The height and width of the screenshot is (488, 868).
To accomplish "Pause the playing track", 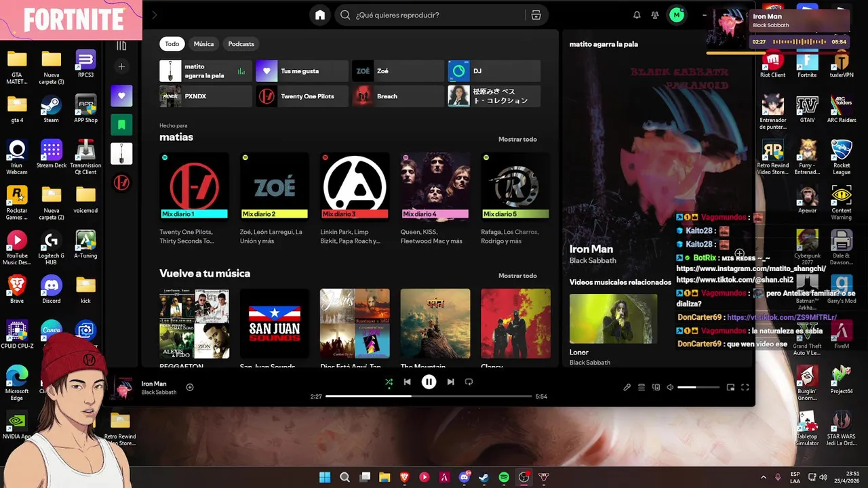I will 429,382.
